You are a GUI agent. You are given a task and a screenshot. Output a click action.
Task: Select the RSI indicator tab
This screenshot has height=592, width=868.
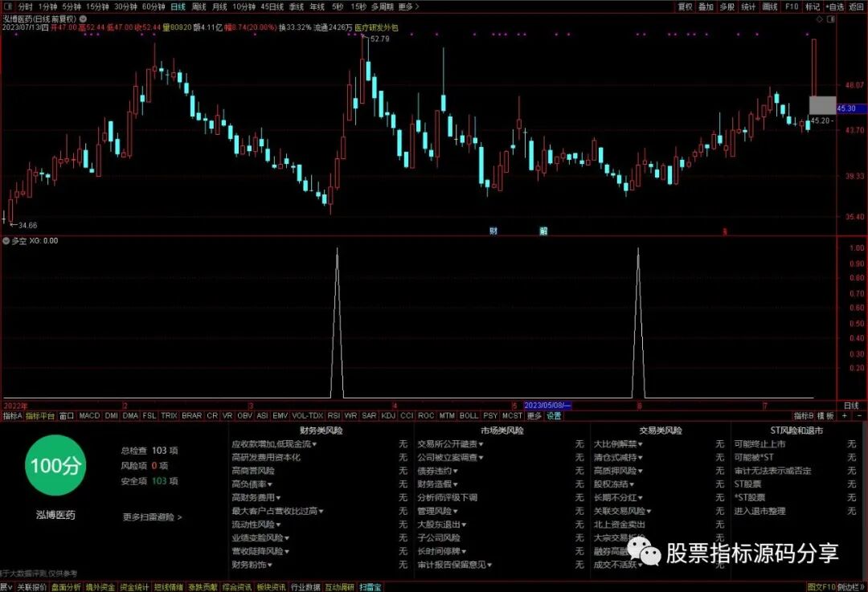[x=334, y=415]
